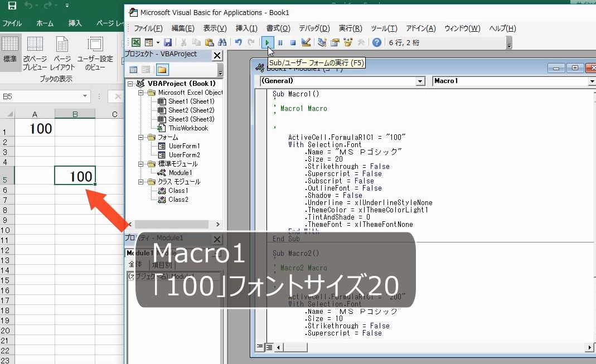Open Excel Name Box dropdown arrow
This screenshot has width=596, height=364.
coord(85,96)
